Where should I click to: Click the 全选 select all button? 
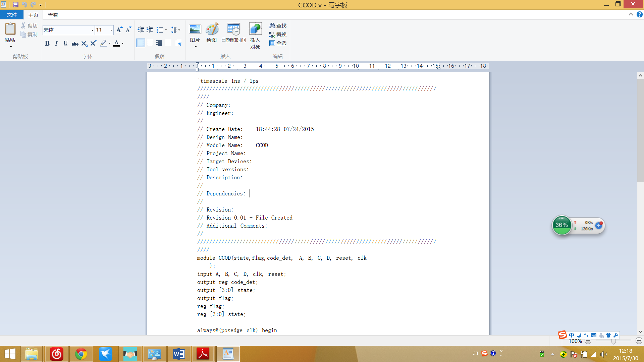point(278,43)
